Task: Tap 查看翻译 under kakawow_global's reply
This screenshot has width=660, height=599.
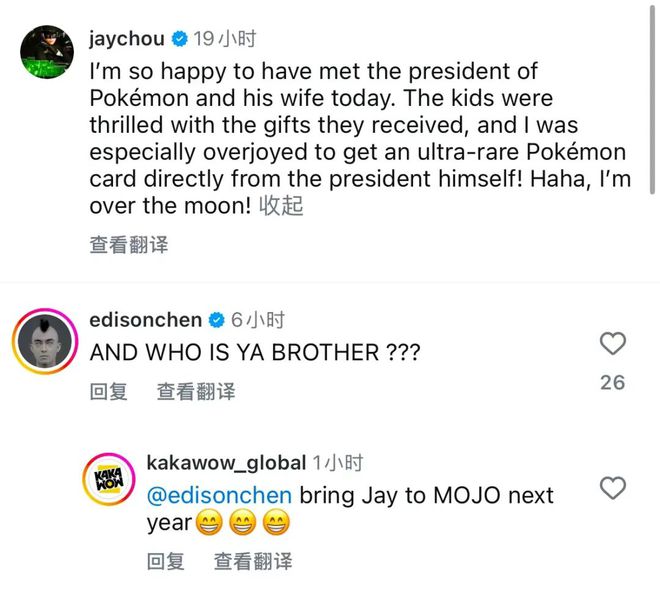Action: coord(252,561)
